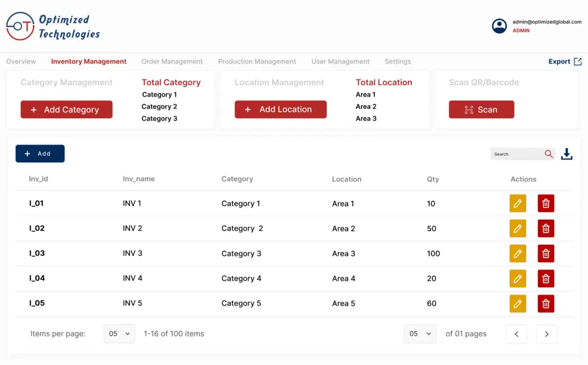Click the INV 2 name cell
Screen dimensions: 588x365
pyautogui.click(x=132, y=228)
